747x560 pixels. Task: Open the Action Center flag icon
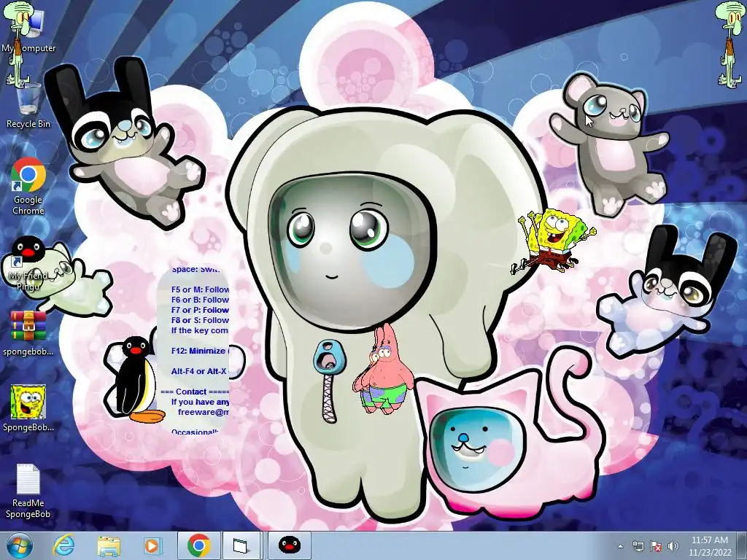click(x=656, y=546)
